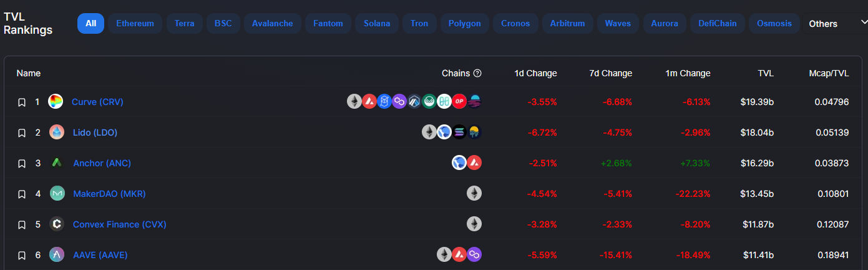Bookmark the Anchor (ANC) row
Image resolution: width=868 pixels, height=270 pixels.
click(21, 163)
